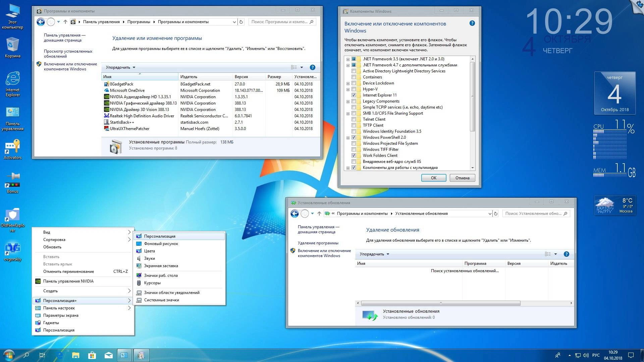Image resolution: width=644 pixels, height=362 pixels.
Task: Open Гаджеты from the context menu
Action: point(83,323)
